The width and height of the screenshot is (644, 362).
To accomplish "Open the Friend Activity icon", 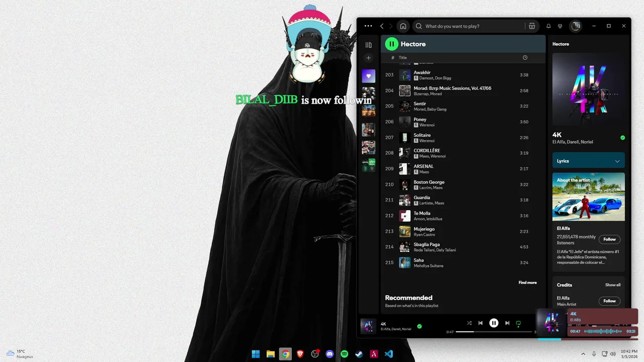I will click(x=560, y=26).
